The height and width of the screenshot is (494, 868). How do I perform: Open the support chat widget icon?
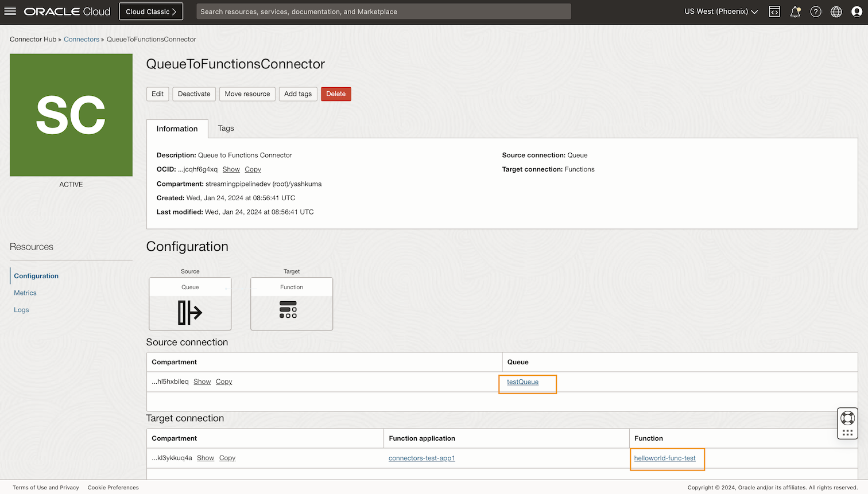point(847,418)
